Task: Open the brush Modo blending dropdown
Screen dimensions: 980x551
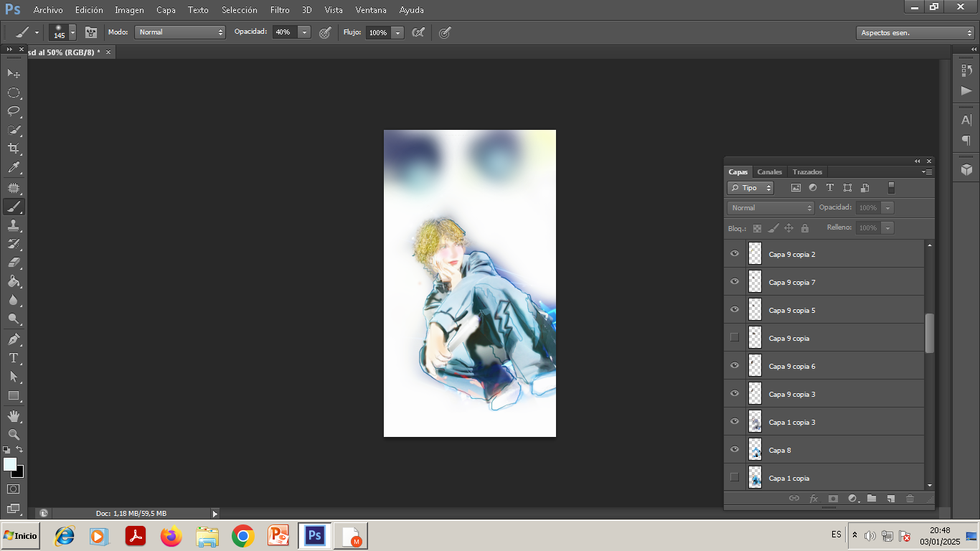Action: (180, 32)
